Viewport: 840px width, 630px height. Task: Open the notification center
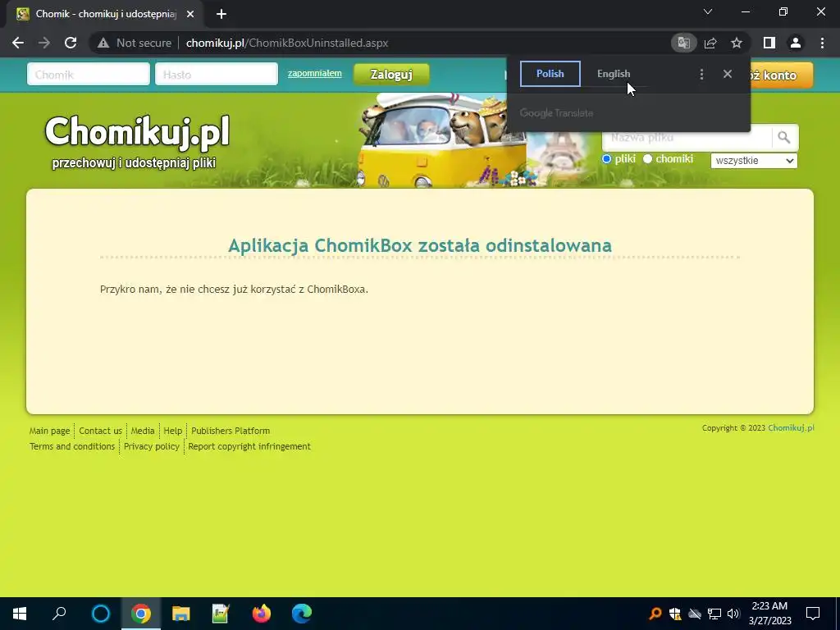(x=813, y=614)
